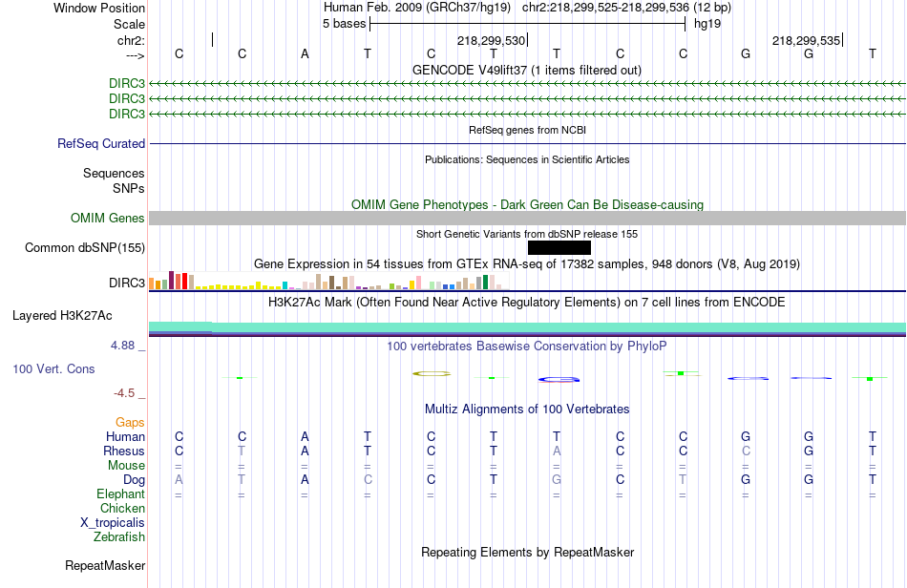Click the ---> strand direction arrow label
This screenshot has width=907, height=588.
(x=136, y=56)
